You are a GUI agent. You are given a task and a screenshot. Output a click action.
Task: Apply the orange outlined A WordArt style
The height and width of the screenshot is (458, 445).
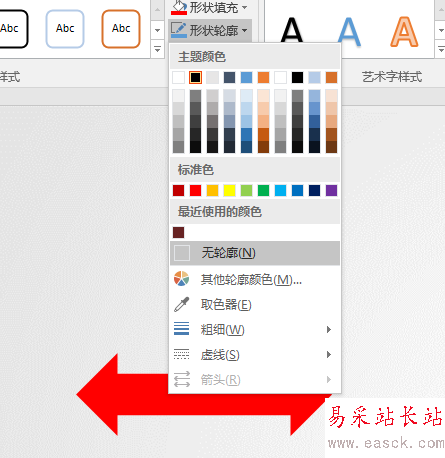coord(404,32)
